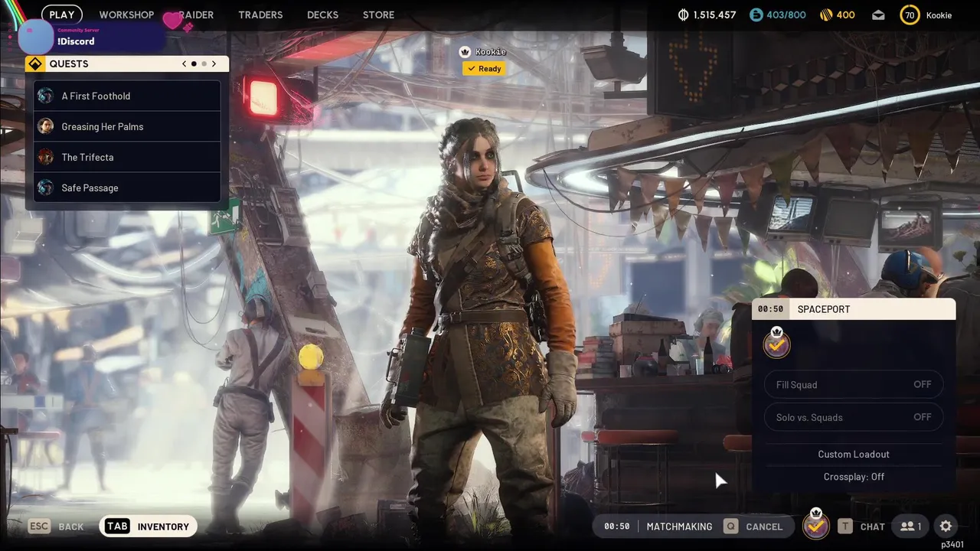Click the T key icon for Chat
This screenshot has height=551, width=980.
click(844, 527)
